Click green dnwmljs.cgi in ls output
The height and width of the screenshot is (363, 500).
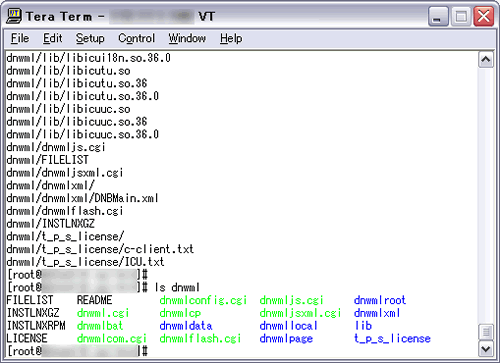[291, 300]
